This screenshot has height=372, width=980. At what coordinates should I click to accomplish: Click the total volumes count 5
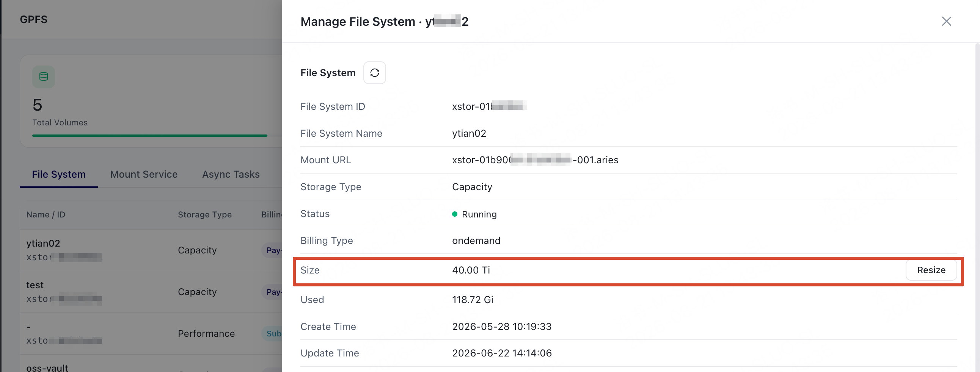pyautogui.click(x=37, y=105)
